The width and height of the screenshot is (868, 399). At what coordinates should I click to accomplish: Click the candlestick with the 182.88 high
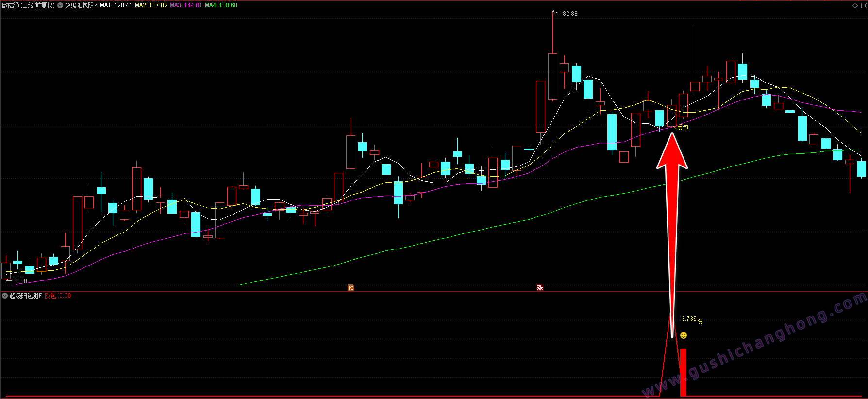coord(552,76)
